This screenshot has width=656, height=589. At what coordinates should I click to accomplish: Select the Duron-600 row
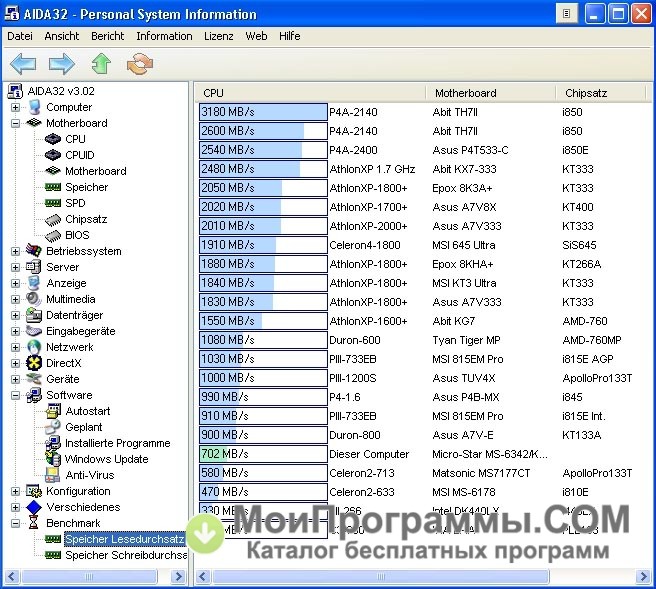pyautogui.click(x=355, y=340)
